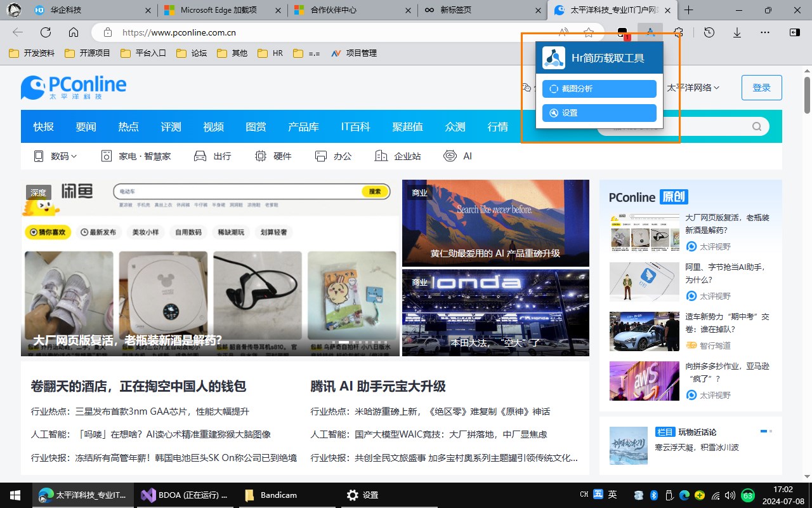The image size is (812, 508).
Task: Click the 登录 login button
Action: coord(761,88)
